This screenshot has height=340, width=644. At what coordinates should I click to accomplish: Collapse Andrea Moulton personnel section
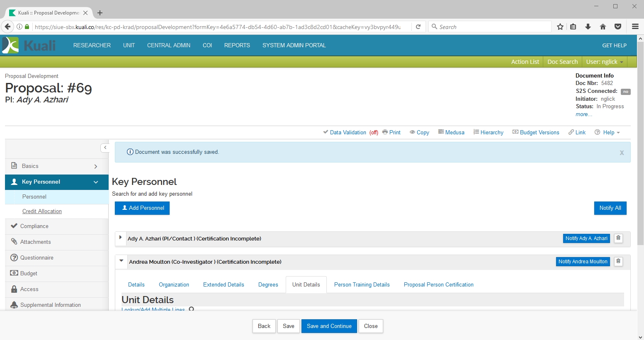tap(122, 261)
